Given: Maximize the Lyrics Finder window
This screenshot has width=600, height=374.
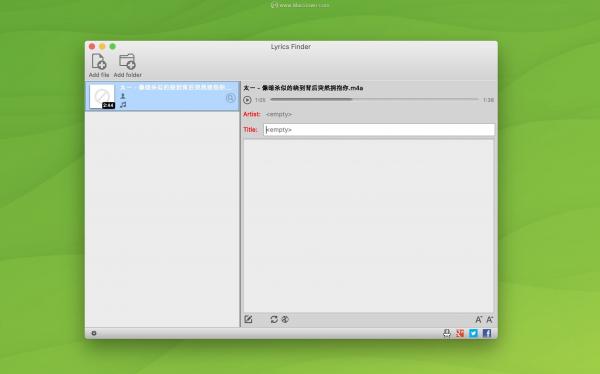Looking at the screenshot, I should tap(112, 46).
